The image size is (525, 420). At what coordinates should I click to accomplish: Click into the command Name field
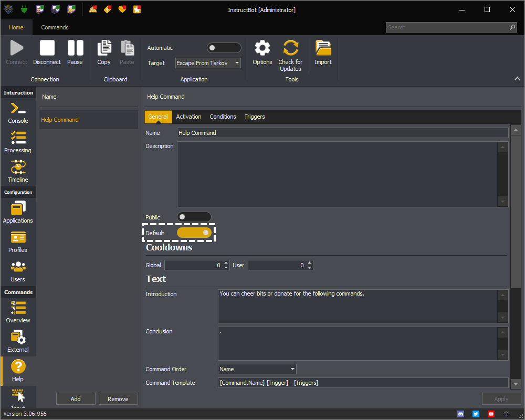click(x=342, y=133)
